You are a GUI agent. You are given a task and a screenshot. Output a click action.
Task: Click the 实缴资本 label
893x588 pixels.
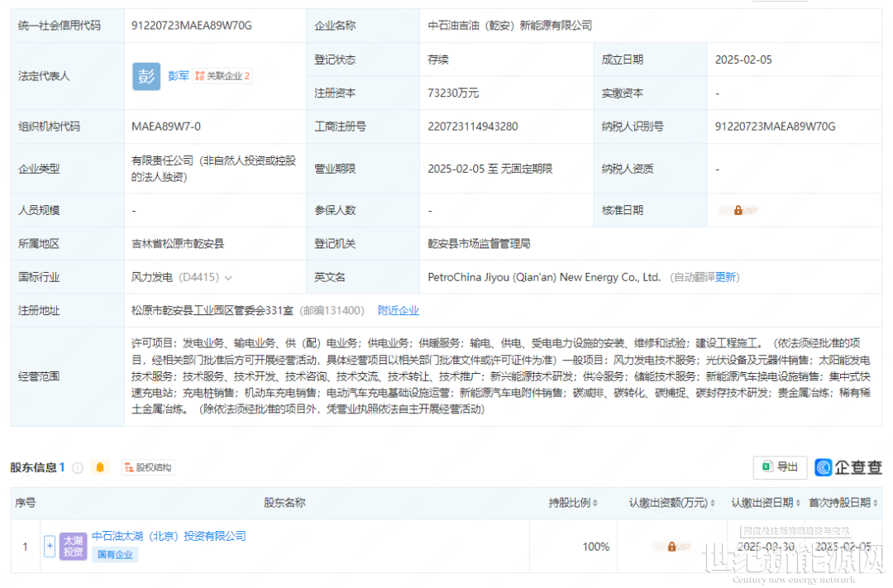[623, 93]
